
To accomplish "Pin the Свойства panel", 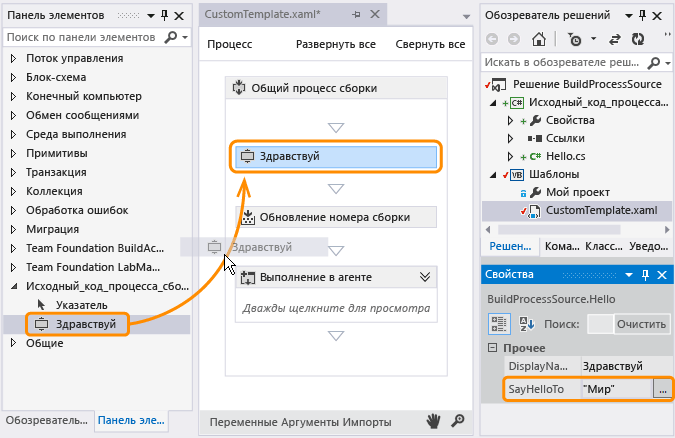I will pyautogui.click(x=645, y=275).
